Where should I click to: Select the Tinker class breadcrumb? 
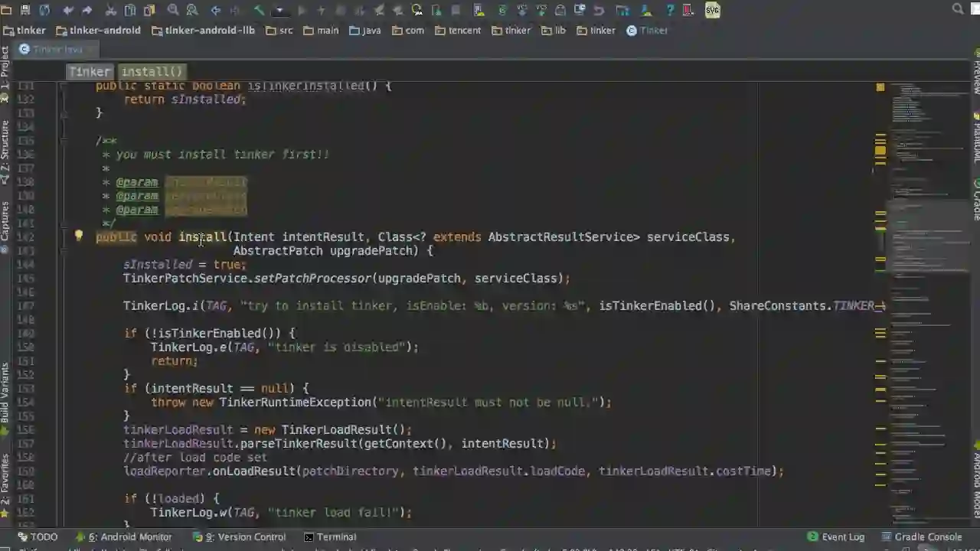tap(647, 31)
